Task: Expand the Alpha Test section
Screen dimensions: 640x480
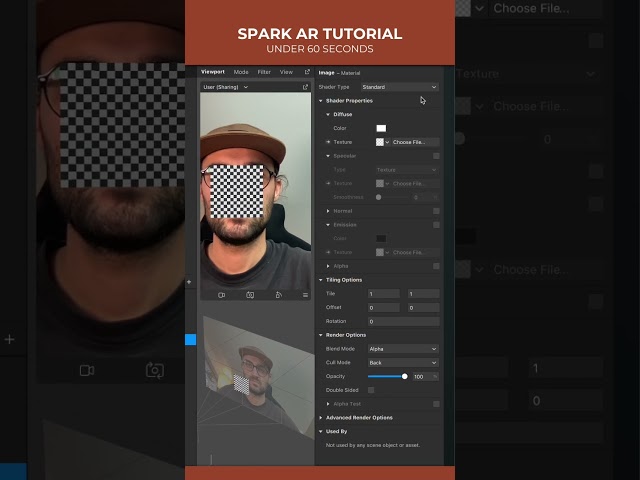Action: [328, 404]
